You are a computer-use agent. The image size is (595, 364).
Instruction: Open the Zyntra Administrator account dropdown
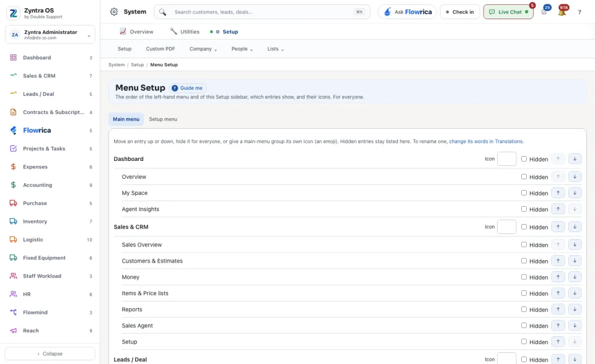tap(50, 35)
